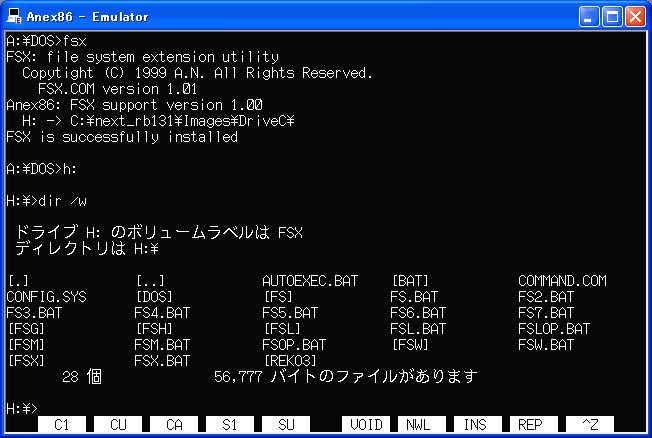The width and height of the screenshot is (652, 438).
Task: Click the Anex86 title bar icon
Action: [14, 16]
